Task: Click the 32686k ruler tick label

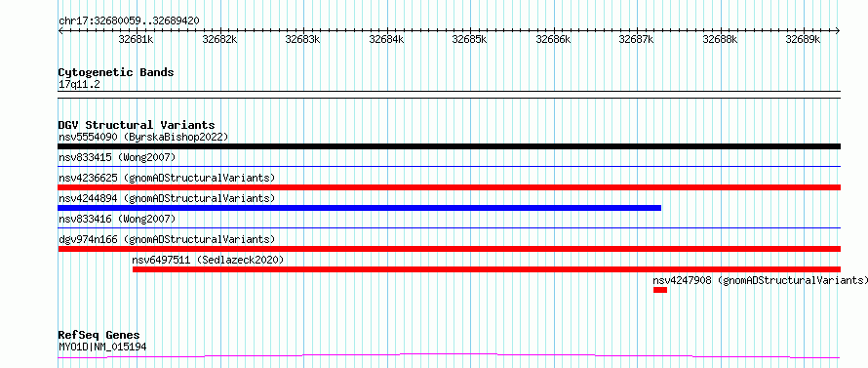Action: [x=554, y=39]
